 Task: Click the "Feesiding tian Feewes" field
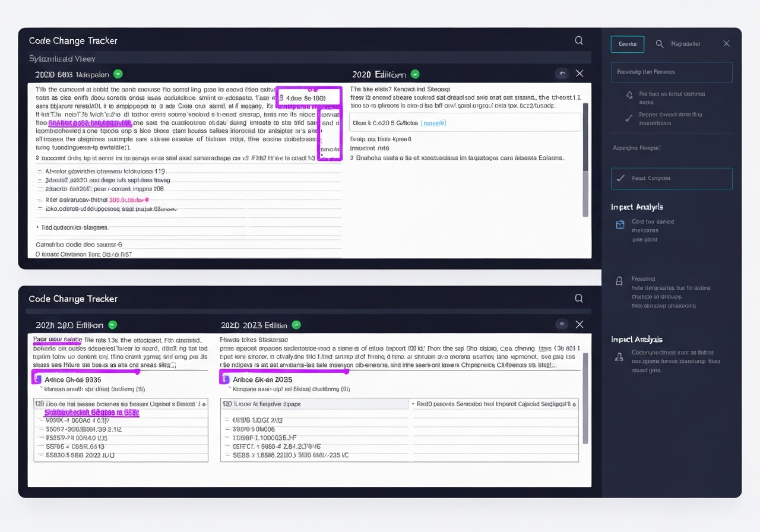tap(672, 72)
